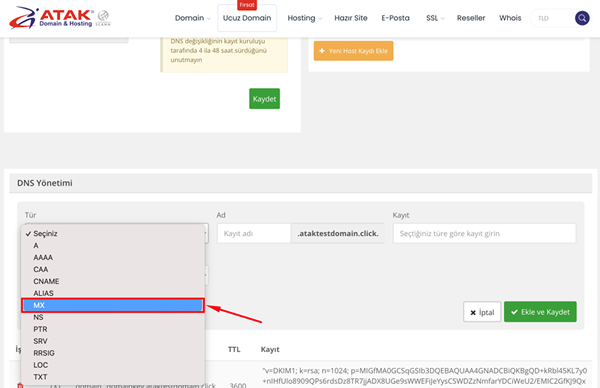This screenshot has width=600, height=388.
Task: Choose the CAA record type
Action: pos(113,269)
